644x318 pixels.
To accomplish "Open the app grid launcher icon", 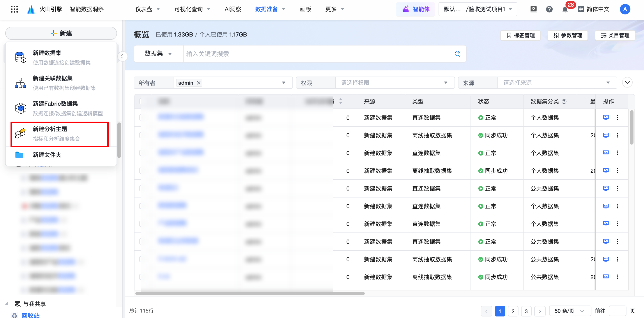I will (14, 9).
